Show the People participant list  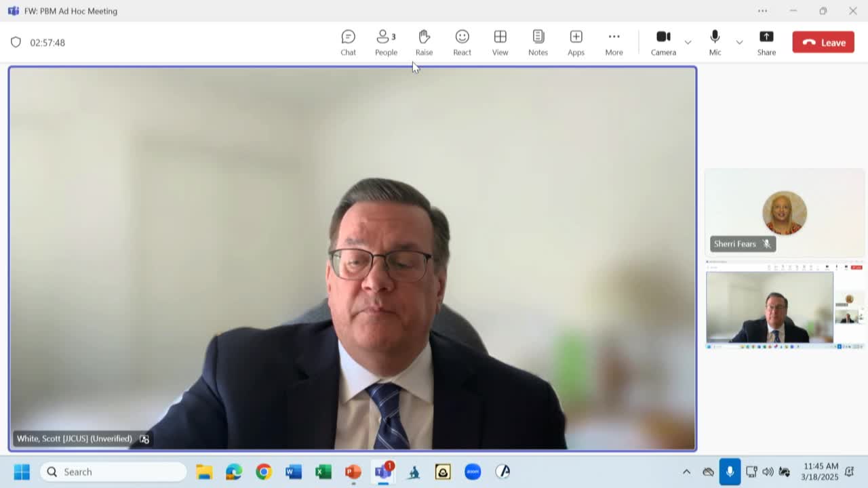386,43
